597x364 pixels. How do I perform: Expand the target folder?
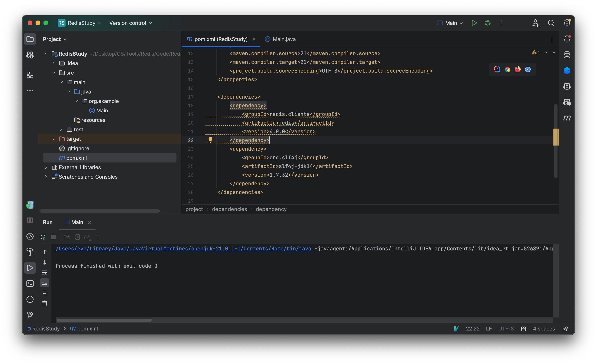(54, 139)
